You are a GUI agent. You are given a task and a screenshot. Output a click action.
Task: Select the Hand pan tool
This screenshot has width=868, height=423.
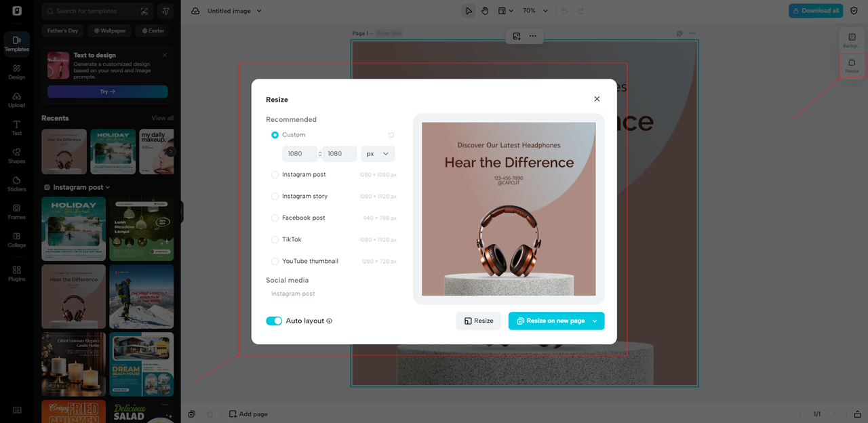(x=484, y=10)
